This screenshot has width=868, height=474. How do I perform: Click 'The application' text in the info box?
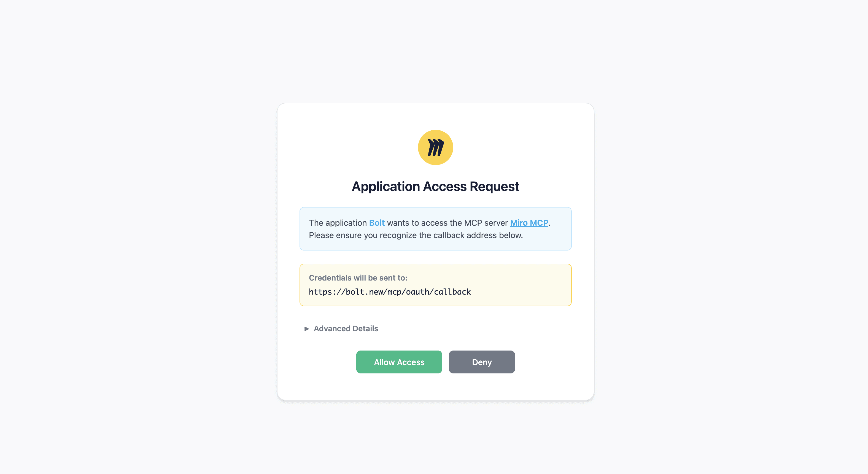[x=338, y=223]
